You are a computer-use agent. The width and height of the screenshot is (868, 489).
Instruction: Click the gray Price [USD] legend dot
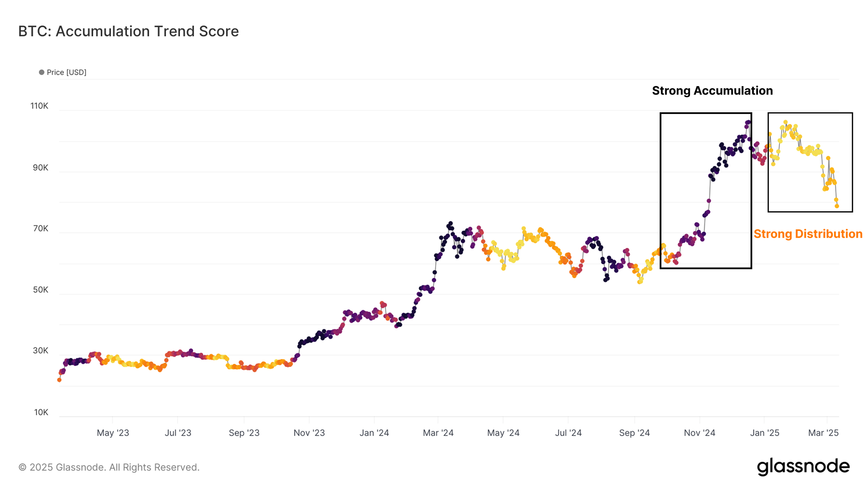pyautogui.click(x=42, y=72)
